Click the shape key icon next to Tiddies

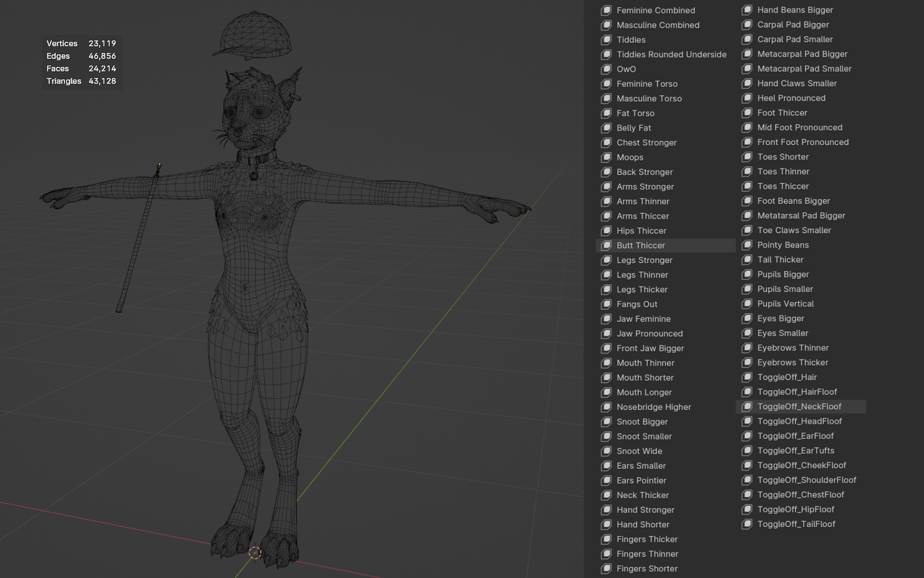(606, 40)
